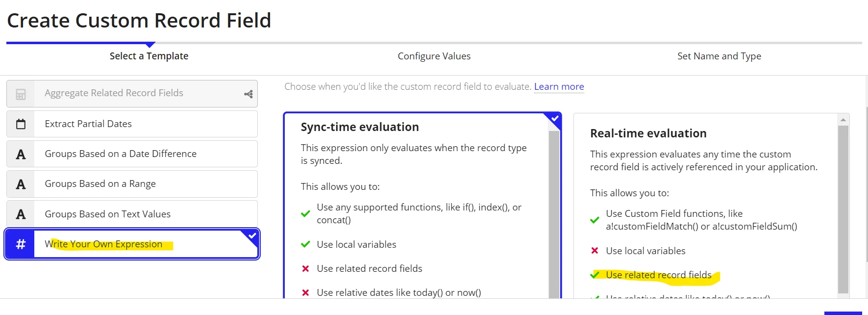The height and width of the screenshot is (315, 868).
Task: Click the calendar icon for Extract Partial Dates
Action: tap(21, 124)
